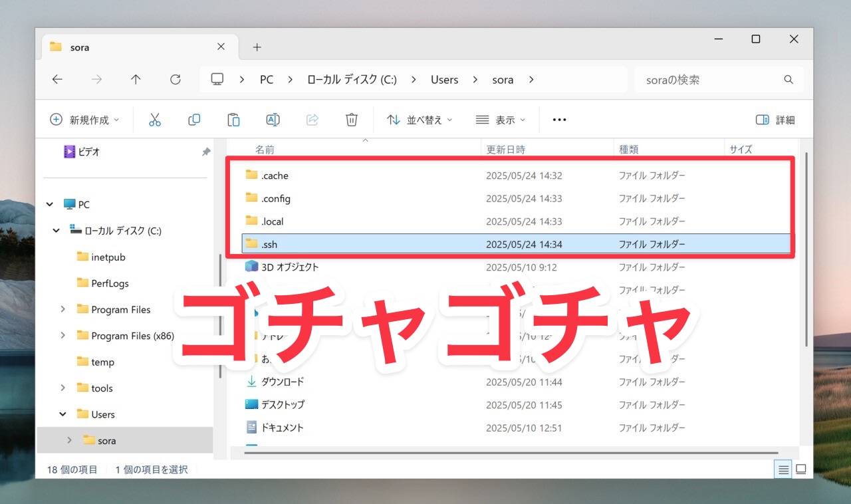Click the Delete trash can icon
The image size is (851, 504).
[x=352, y=120]
